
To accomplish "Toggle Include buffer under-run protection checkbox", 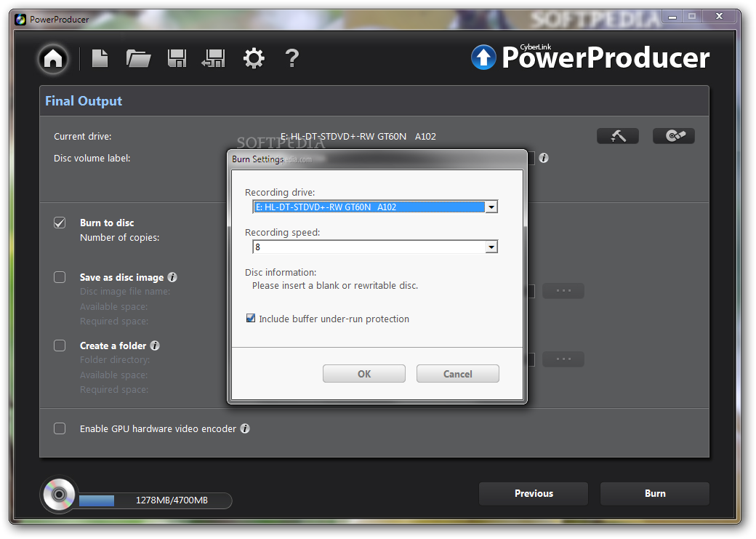I will [x=251, y=319].
